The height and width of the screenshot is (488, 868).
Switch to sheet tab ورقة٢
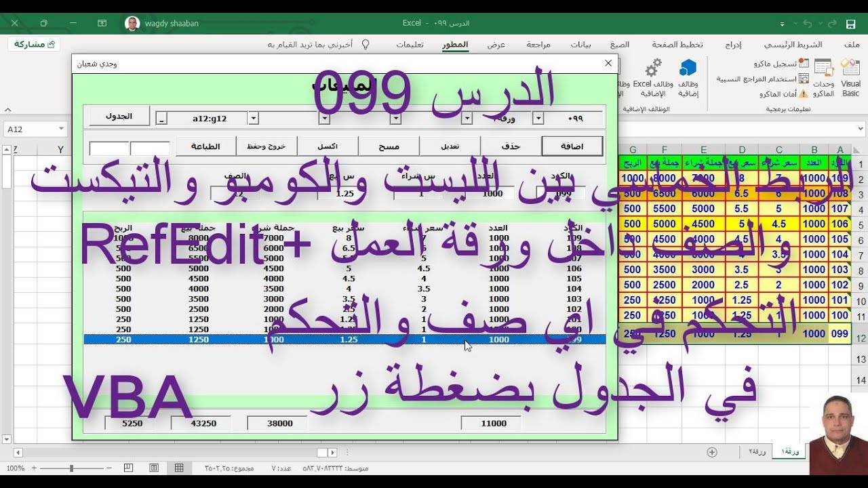757,451
